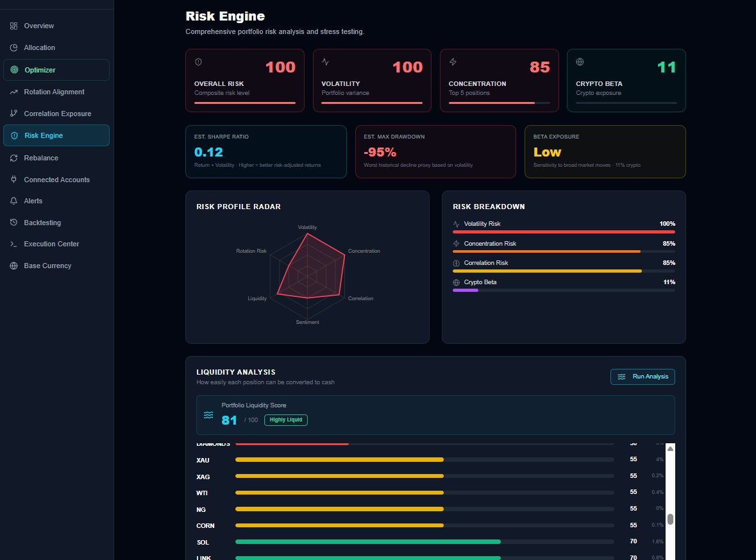Click the icon beside Correlation Risk
756x560 pixels.
[x=456, y=264]
